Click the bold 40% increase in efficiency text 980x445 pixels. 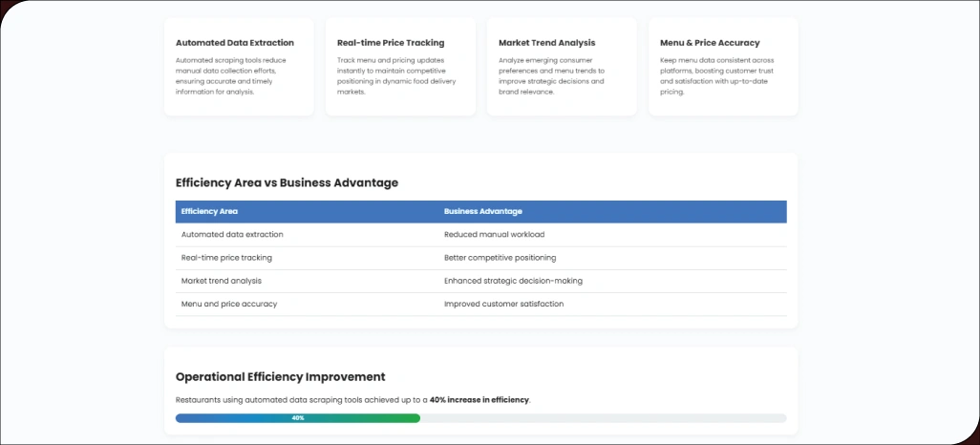pyautogui.click(x=479, y=399)
